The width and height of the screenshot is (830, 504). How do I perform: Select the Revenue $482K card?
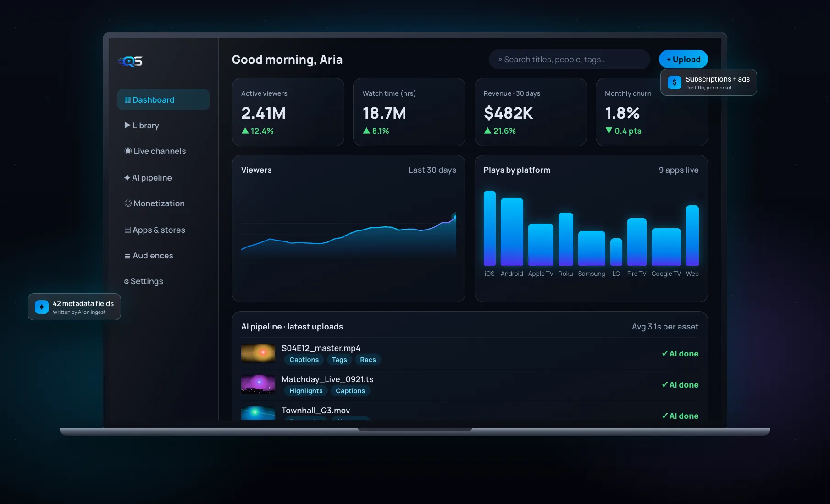click(531, 112)
